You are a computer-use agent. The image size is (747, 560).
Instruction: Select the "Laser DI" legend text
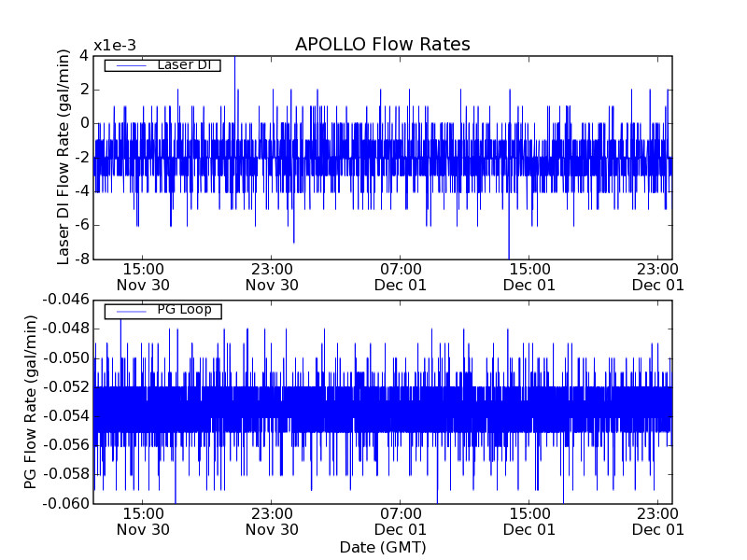(184, 64)
